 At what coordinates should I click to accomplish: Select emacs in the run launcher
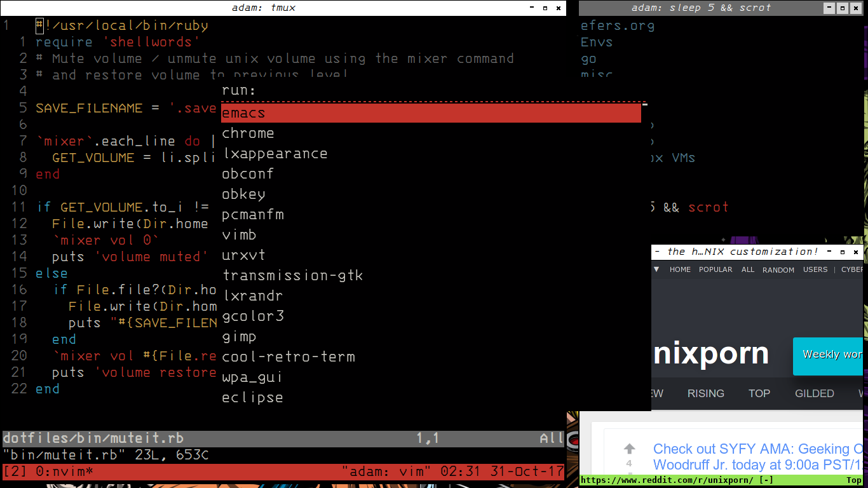(x=431, y=112)
